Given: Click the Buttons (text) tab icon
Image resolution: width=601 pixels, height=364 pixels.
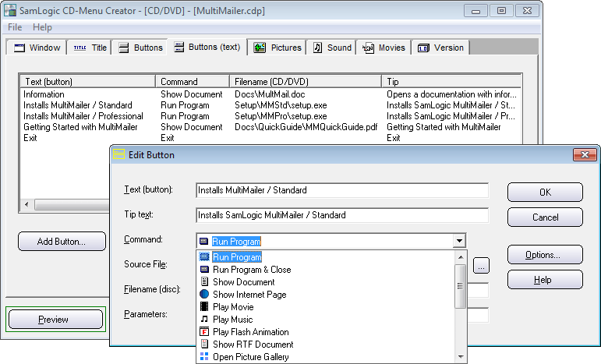Looking at the screenshot, I should click(x=179, y=47).
